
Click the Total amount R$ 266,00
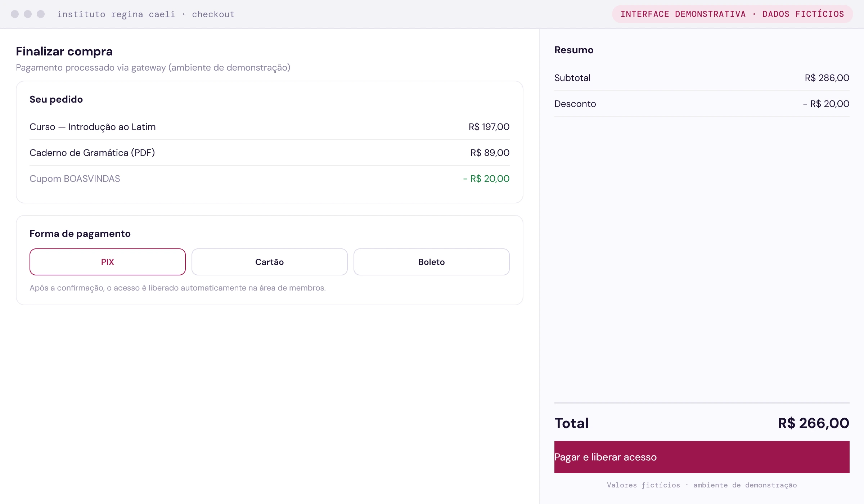813,423
